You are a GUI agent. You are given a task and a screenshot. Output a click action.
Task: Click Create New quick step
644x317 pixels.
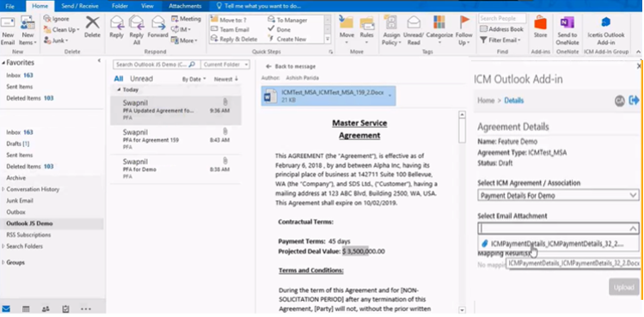click(x=287, y=39)
